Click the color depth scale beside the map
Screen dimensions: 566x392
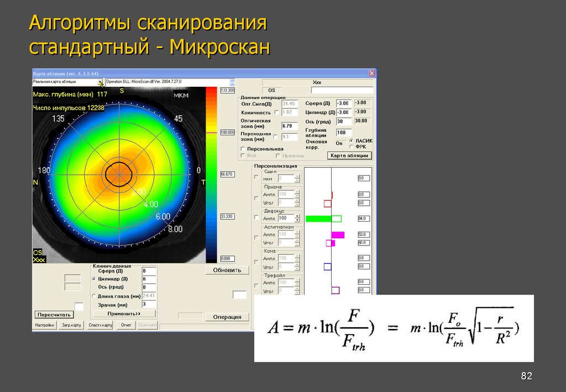(211, 177)
